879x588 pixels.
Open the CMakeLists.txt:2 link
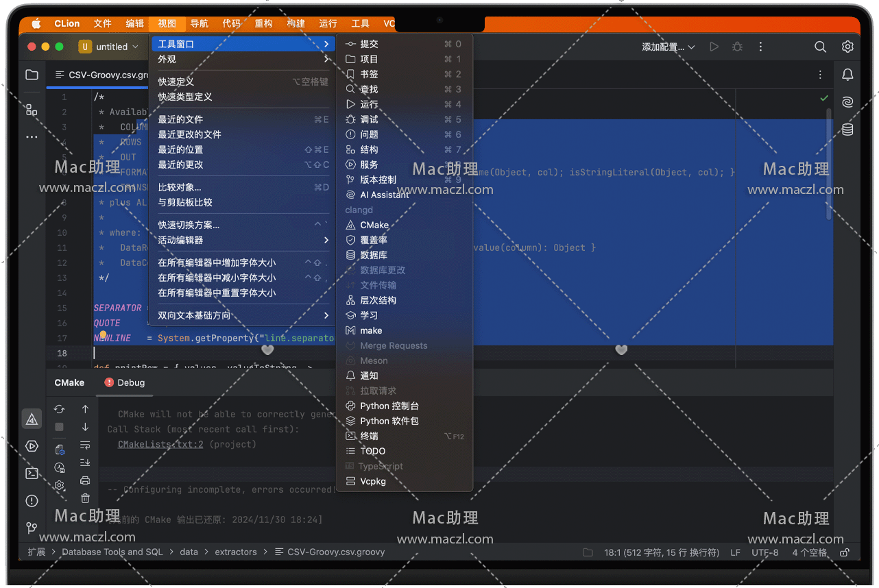click(160, 444)
